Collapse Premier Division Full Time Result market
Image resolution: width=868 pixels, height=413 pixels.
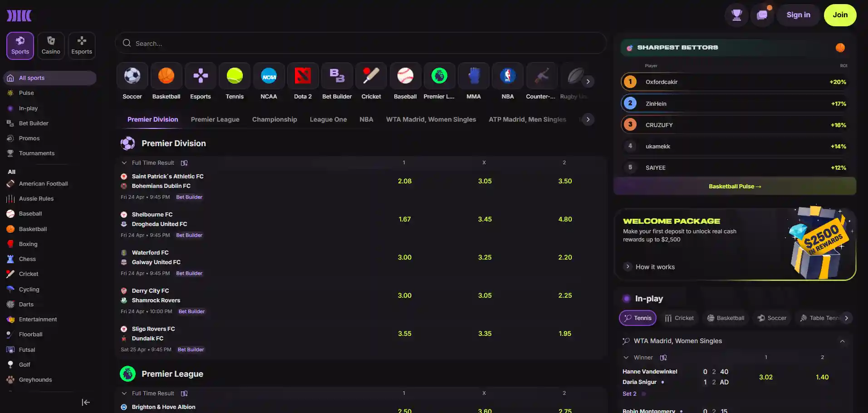tap(124, 163)
